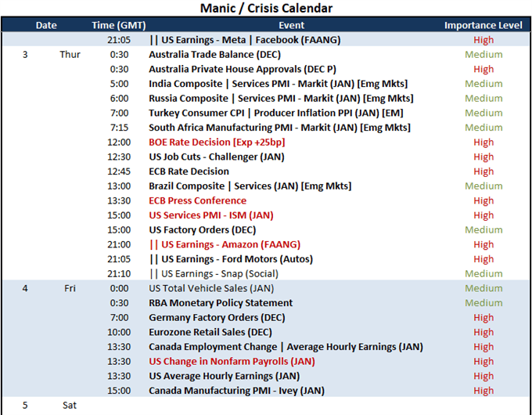Select the 'Time (GMT)' column header

[x=119, y=25]
